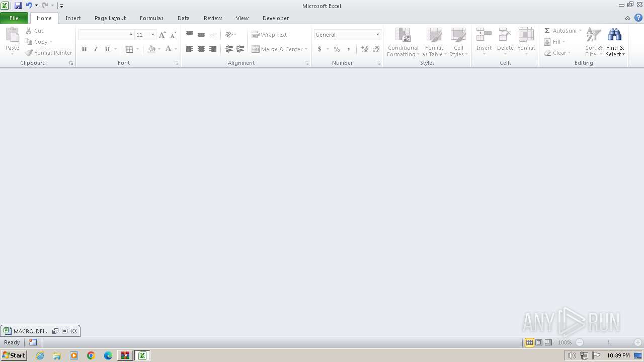Select Align Text Left
644x362 pixels.
pos(190,49)
